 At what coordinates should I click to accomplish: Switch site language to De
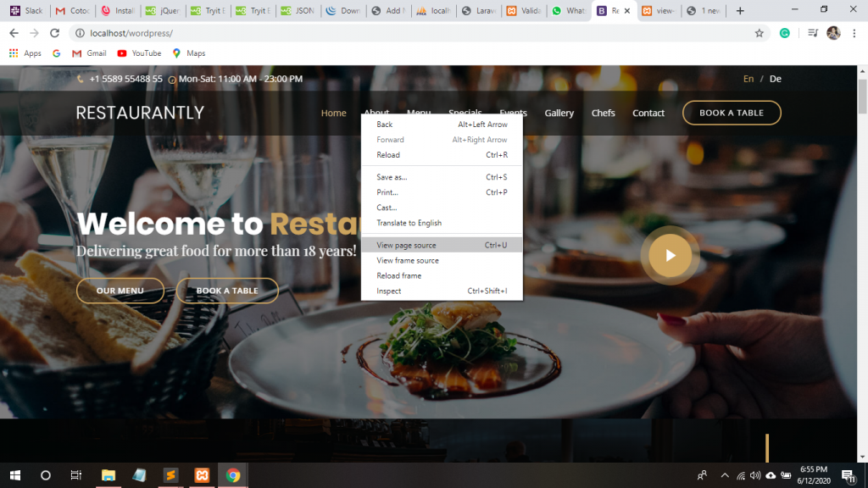[x=775, y=79]
